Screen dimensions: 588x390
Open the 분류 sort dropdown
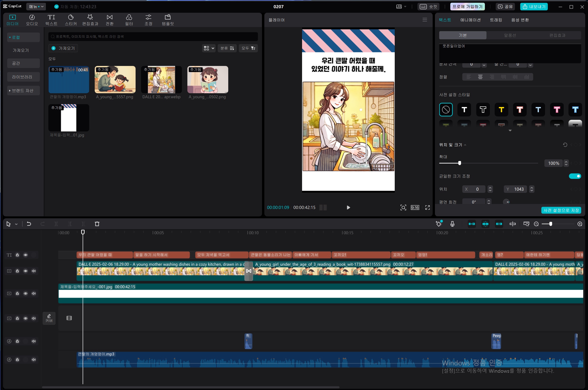(x=227, y=48)
